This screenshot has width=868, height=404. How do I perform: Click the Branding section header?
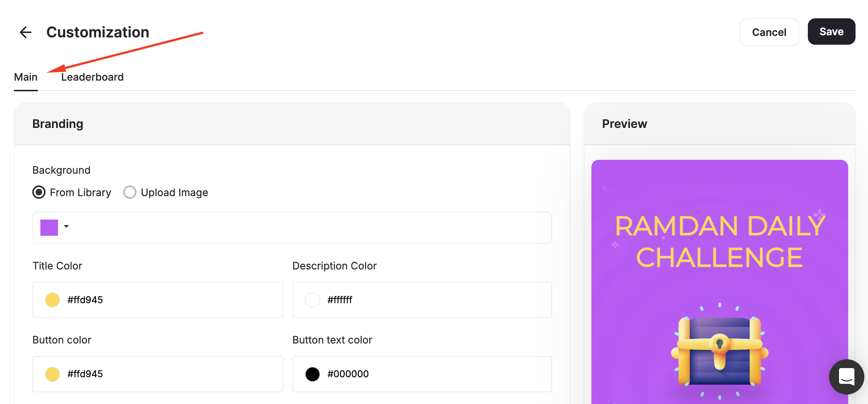tap(58, 124)
